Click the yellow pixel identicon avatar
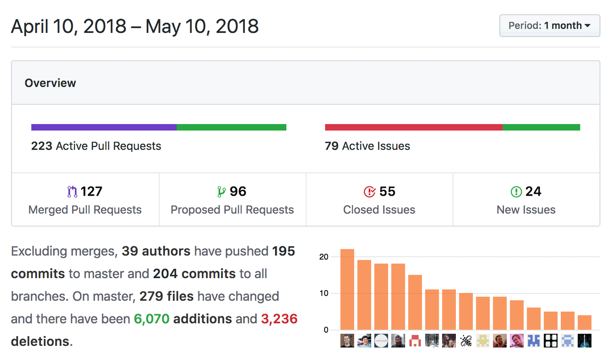The image size is (611, 364). point(483,340)
